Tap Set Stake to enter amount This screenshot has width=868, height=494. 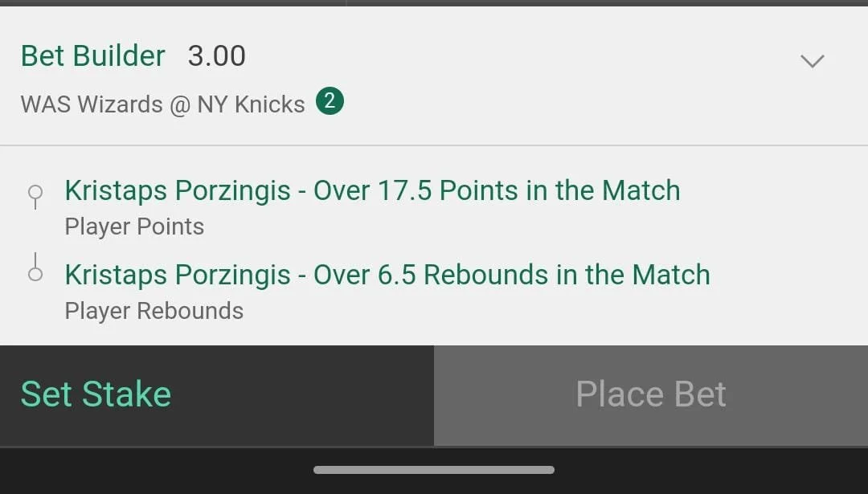pyautogui.click(x=96, y=394)
